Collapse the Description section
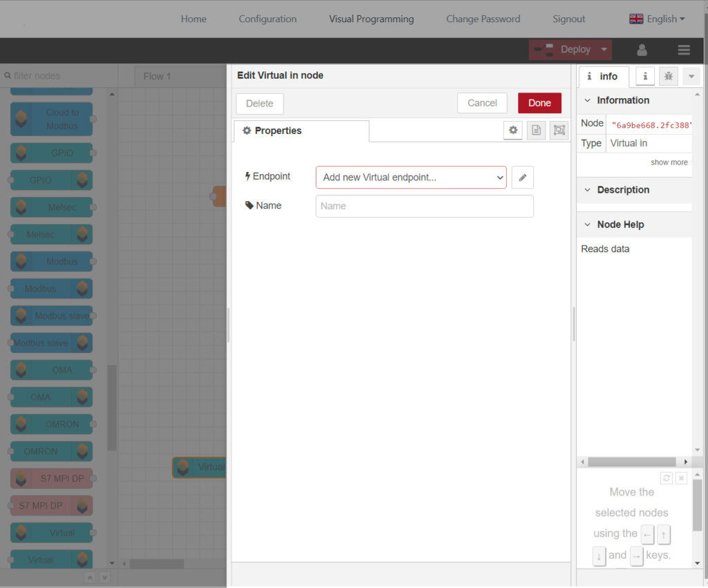This screenshot has width=708, height=588. tap(588, 189)
